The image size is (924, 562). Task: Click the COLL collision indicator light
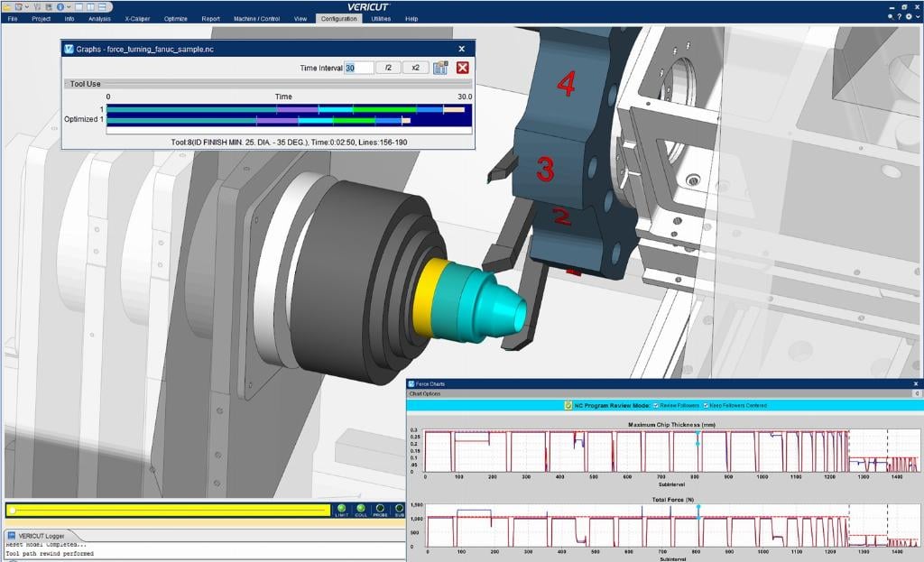[x=361, y=510]
